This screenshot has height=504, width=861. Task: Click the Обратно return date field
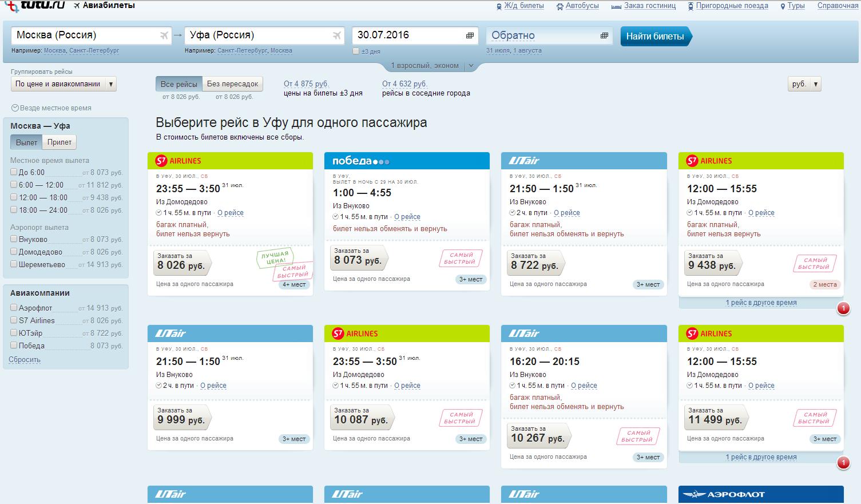tap(549, 35)
